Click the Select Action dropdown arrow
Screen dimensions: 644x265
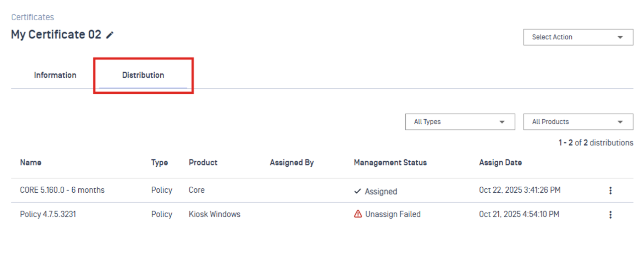620,37
